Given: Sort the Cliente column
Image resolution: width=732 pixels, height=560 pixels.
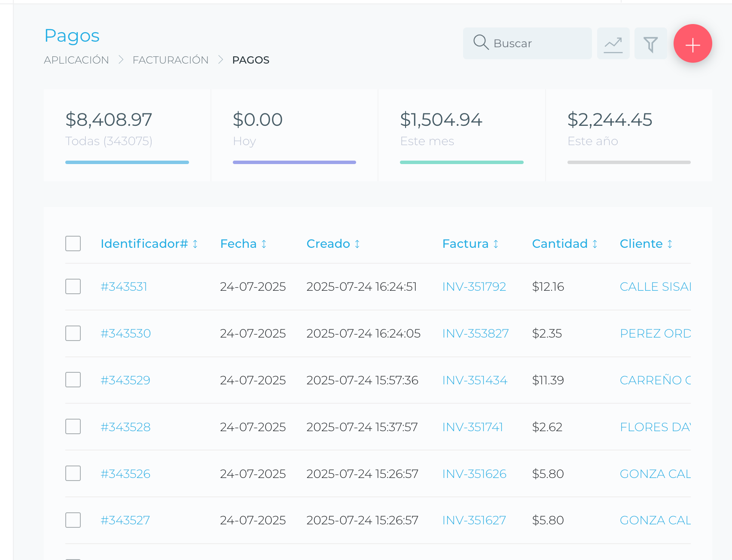Looking at the screenshot, I should pyautogui.click(x=670, y=244).
